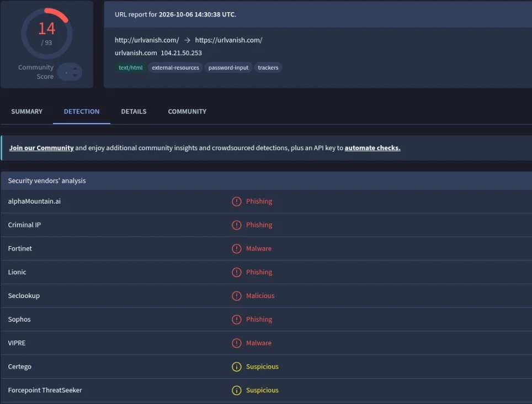Select the Certego vendor name

[x=20, y=366]
